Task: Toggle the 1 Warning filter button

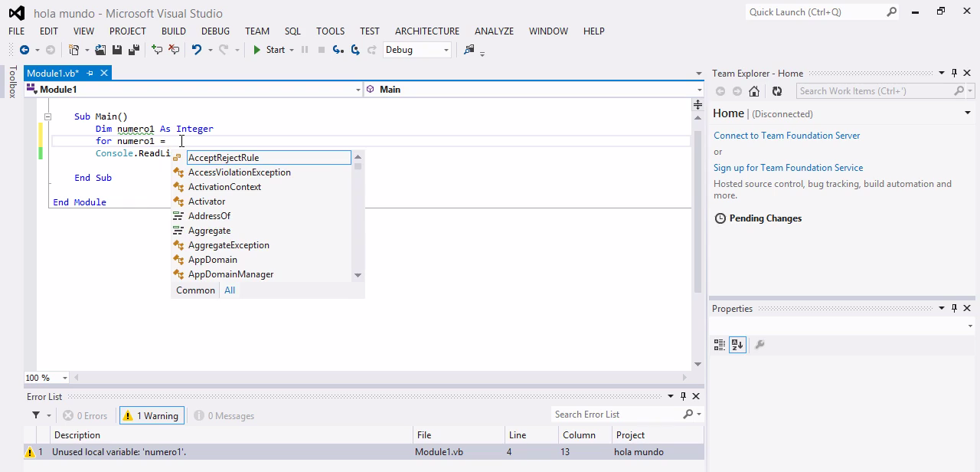Action: (151, 415)
